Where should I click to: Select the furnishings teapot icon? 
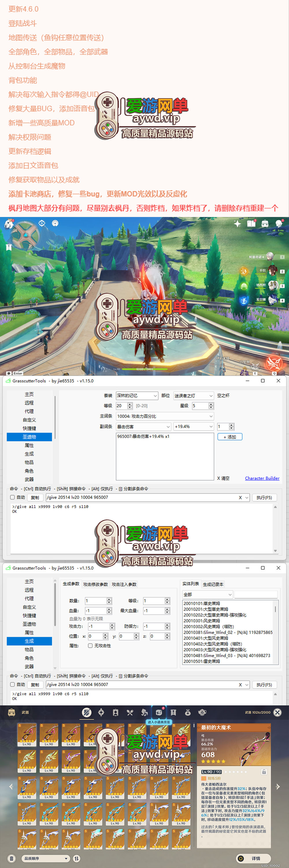(x=203, y=712)
